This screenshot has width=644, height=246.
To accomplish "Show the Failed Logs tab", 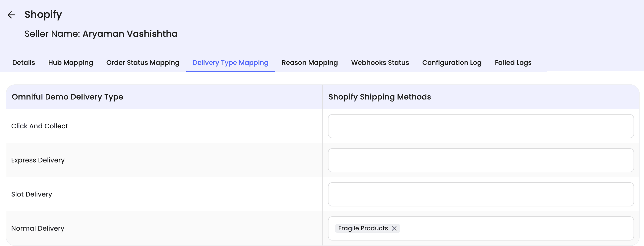I will coord(513,63).
